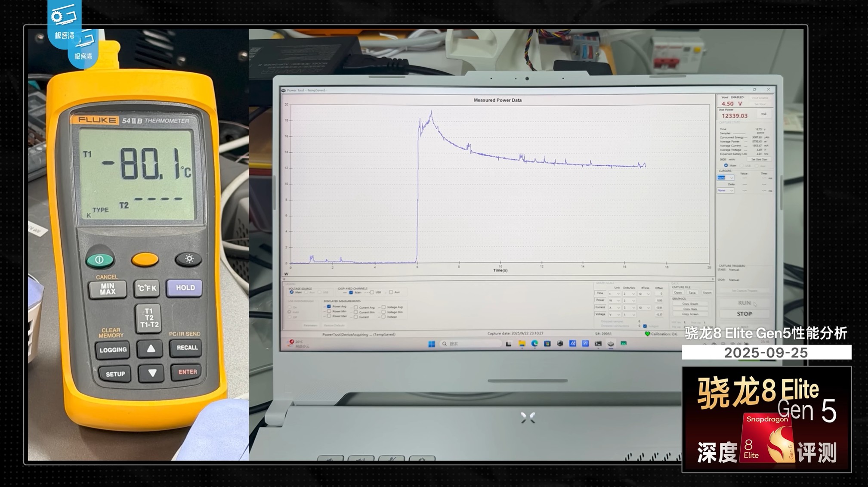Click the Time offset input field
The image size is (868, 487).
point(659,294)
